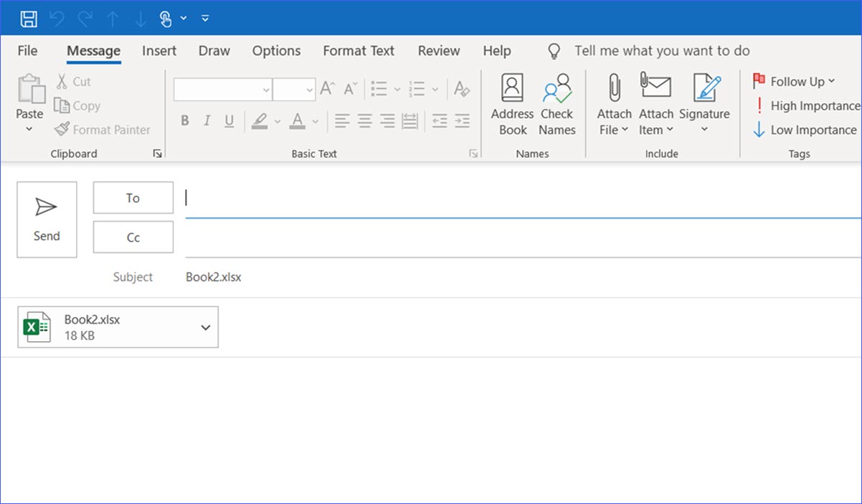Open the Format Text tab
This screenshot has height=504, width=862.
pos(359,51)
